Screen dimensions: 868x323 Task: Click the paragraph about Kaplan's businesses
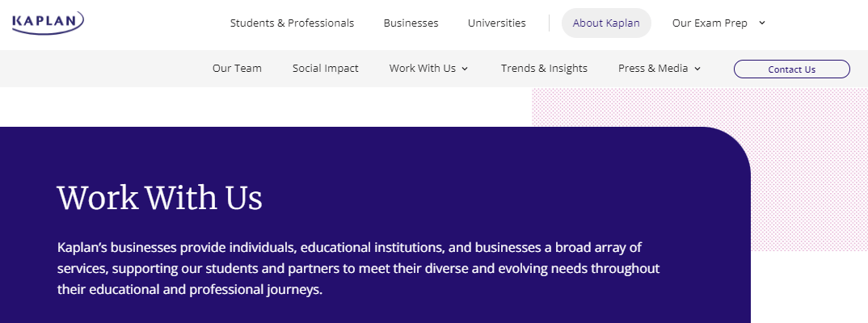point(359,268)
